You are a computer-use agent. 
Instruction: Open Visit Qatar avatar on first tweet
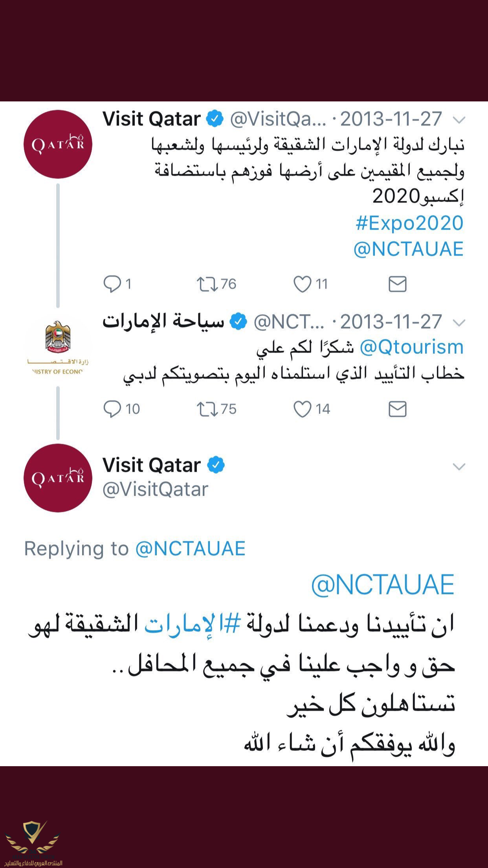pyautogui.click(x=58, y=144)
